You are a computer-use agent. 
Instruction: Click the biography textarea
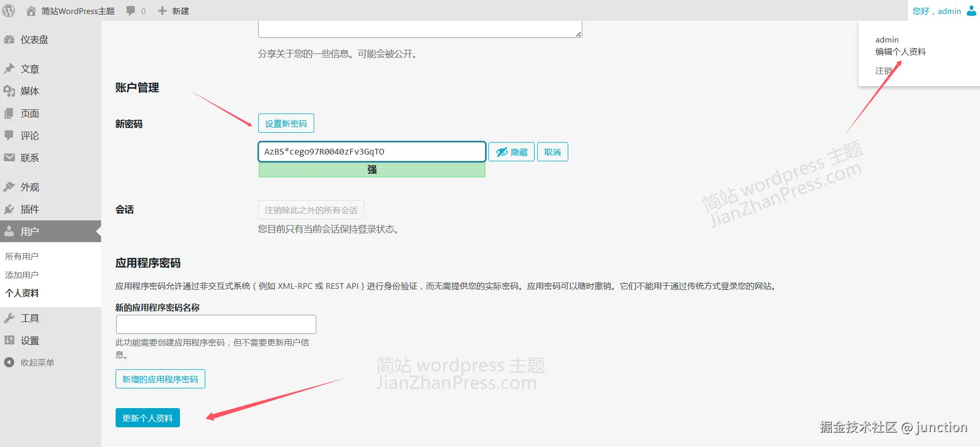click(420, 29)
